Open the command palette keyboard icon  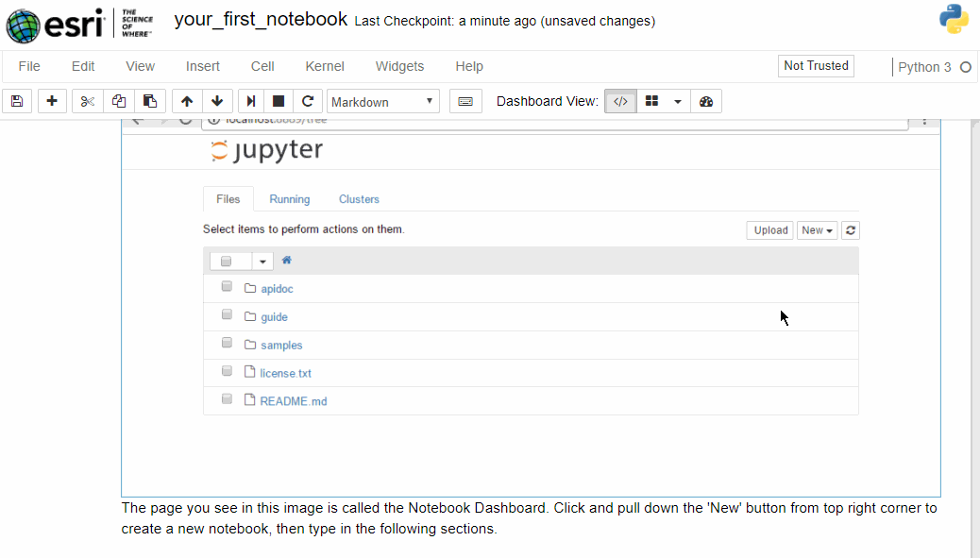click(465, 101)
